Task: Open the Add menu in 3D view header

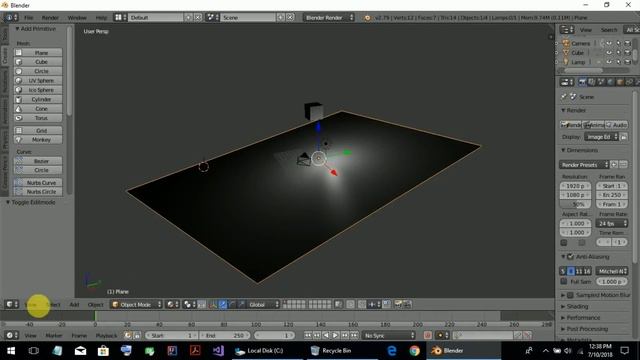Action: (74, 304)
